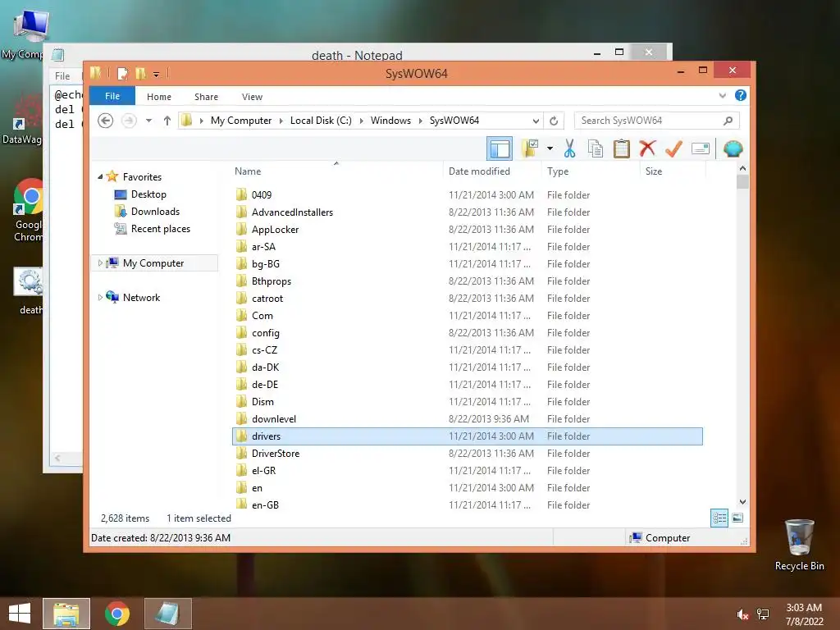840x630 pixels.
Task: Open recent locations dropdown arrow
Action: click(148, 121)
